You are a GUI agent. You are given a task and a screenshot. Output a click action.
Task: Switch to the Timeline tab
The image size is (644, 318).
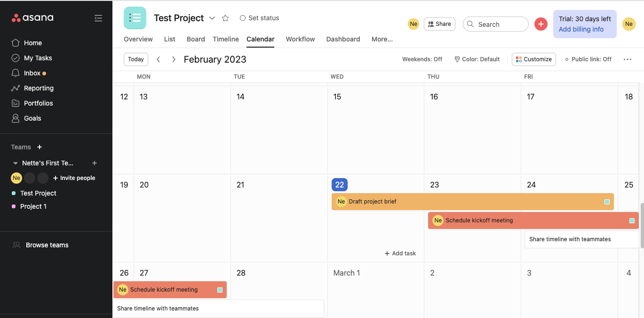click(x=226, y=39)
